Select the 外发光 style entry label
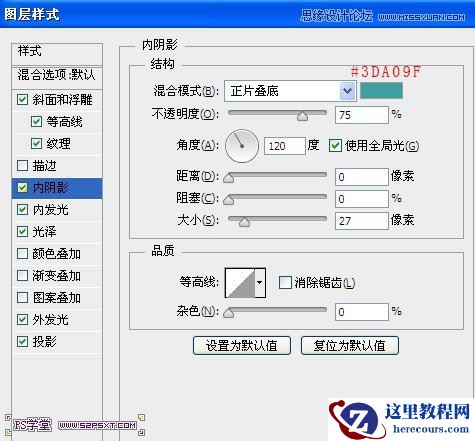 coord(50,320)
